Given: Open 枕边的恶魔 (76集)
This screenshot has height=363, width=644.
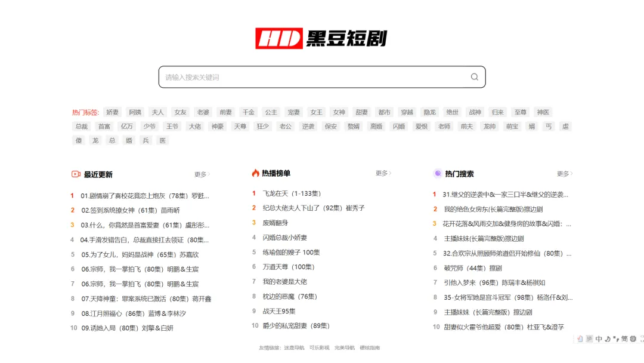Looking at the screenshot, I should [290, 296].
